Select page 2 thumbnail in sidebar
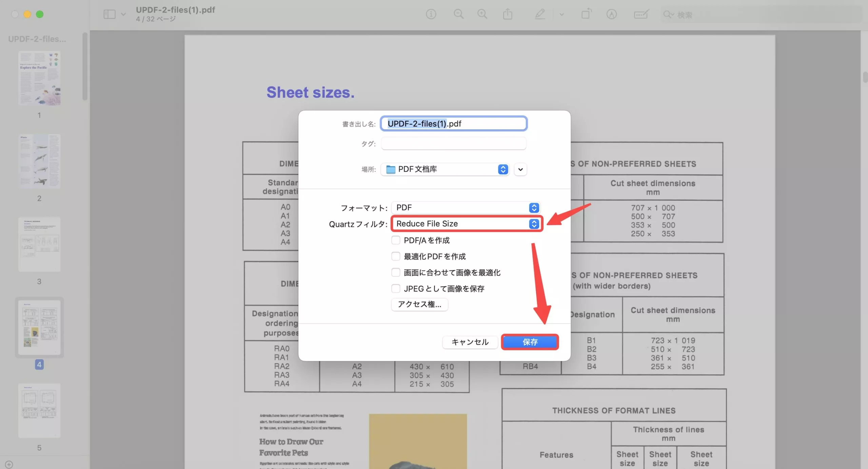Viewport: 868px width, 469px height. 39,161
